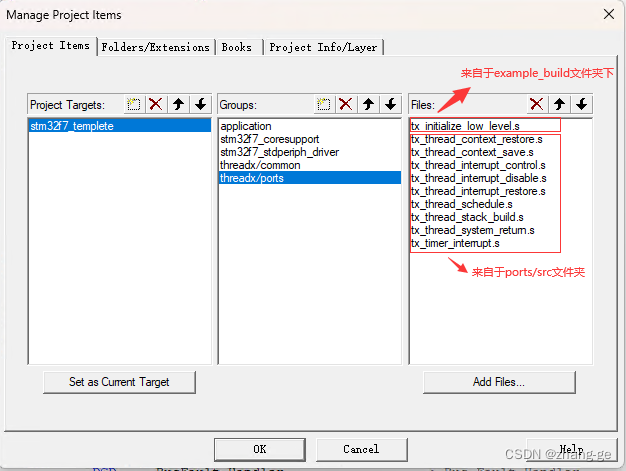
Task: Delete the selected file in Files
Action: pyautogui.click(x=537, y=105)
